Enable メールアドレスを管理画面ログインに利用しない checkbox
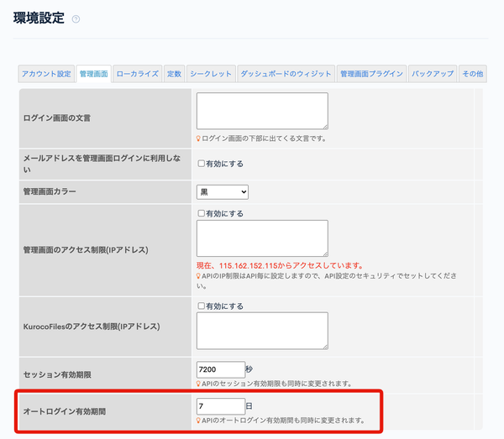 coord(202,164)
